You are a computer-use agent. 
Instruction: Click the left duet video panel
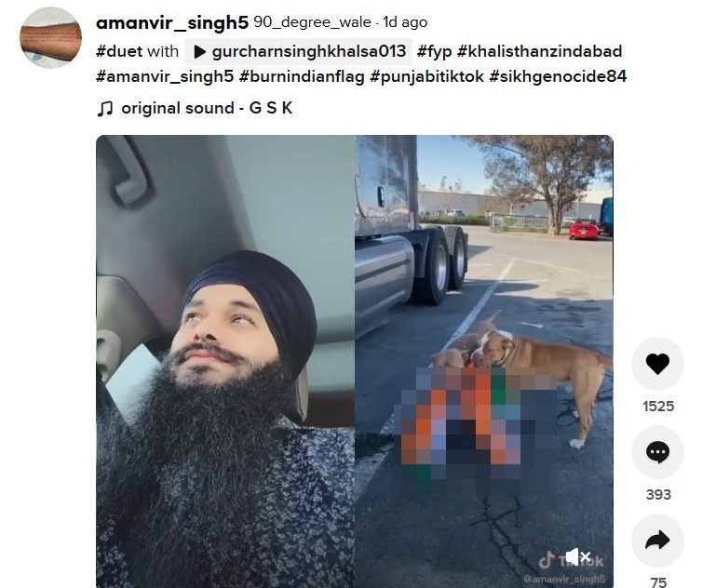click(x=225, y=361)
